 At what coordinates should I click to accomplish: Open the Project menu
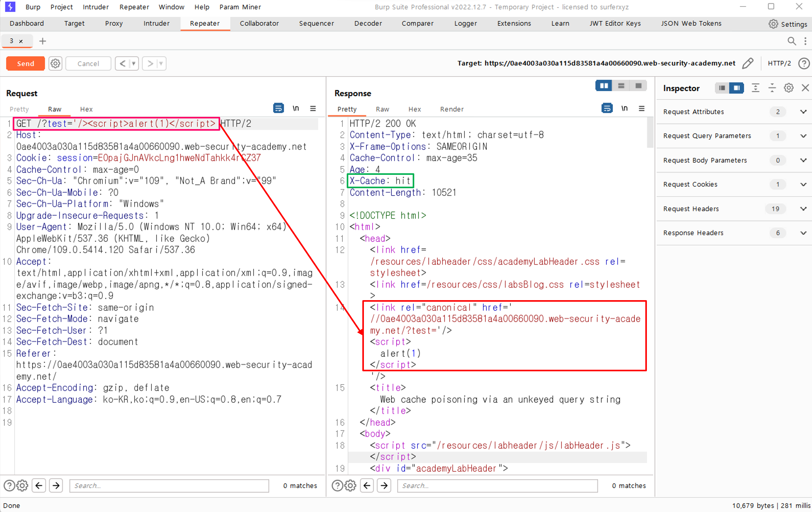[61, 7]
